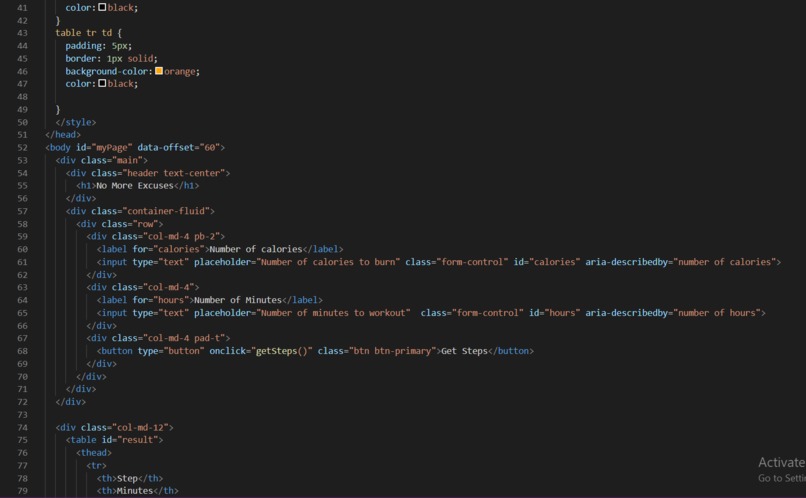Click line number 73 in the gutter
This screenshot has width=806, height=498.
22,415
